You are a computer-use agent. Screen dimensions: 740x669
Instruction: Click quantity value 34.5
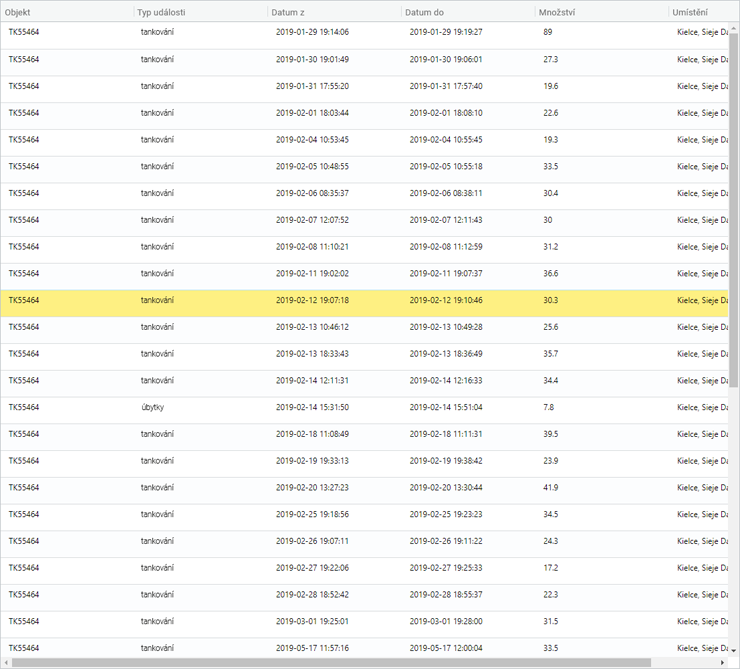550,514
